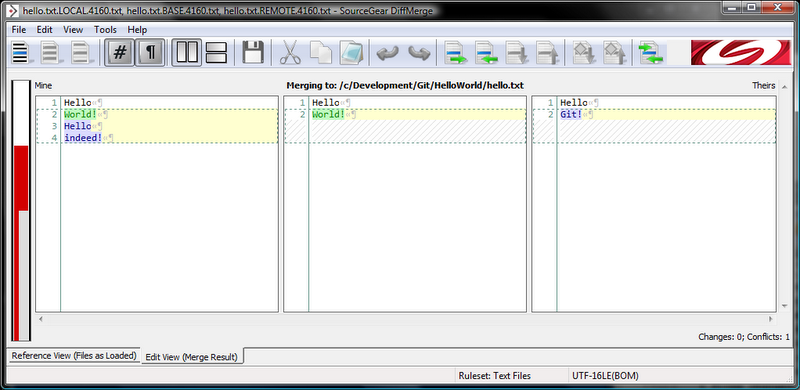800x390 pixels.
Task: Select the Show All lines display mode
Action: pyautogui.click(x=21, y=53)
